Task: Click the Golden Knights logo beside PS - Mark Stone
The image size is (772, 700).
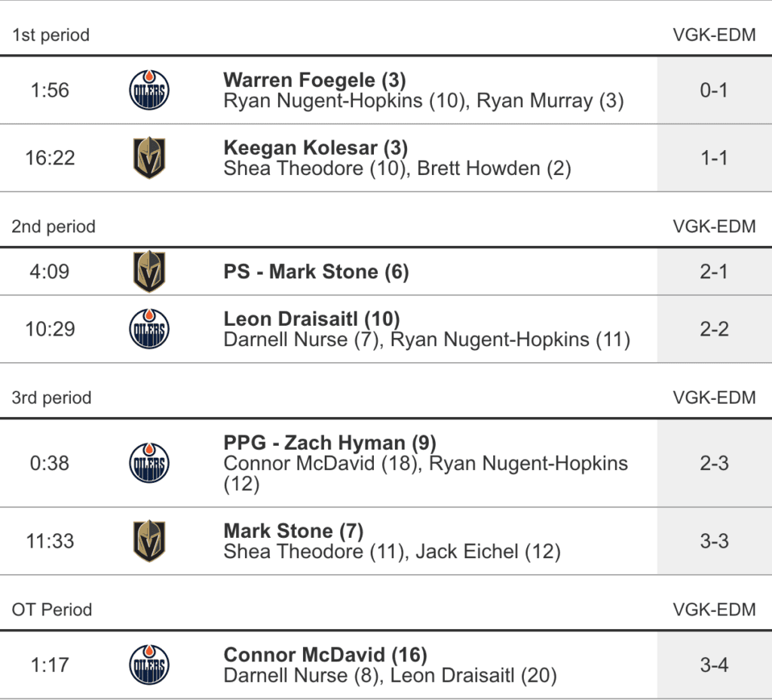Action: (149, 272)
